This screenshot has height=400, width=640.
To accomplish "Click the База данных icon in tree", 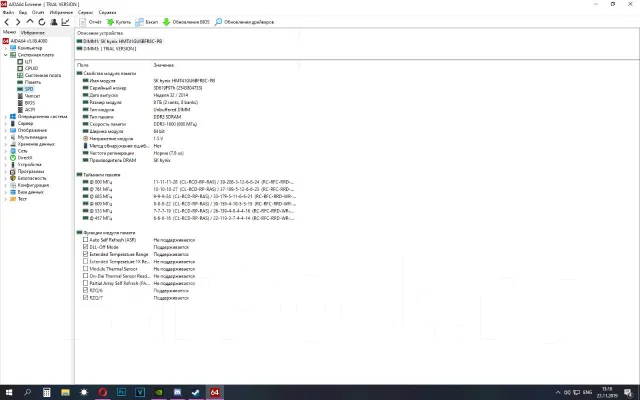I will [x=13, y=192].
